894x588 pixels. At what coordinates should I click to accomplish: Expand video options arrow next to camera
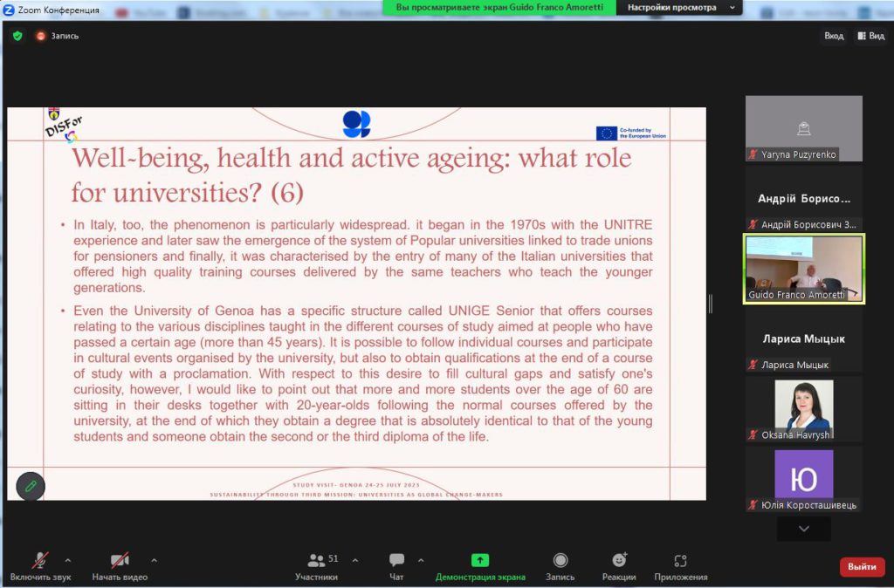[155, 560]
